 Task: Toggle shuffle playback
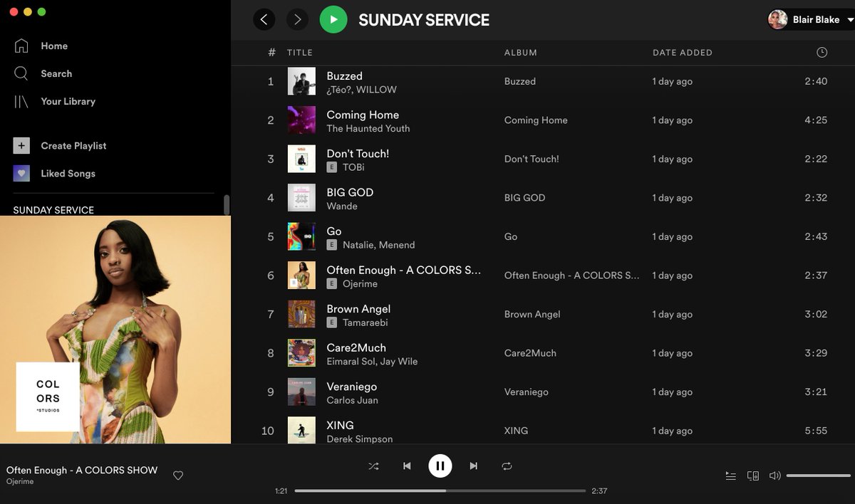(x=373, y=466)
